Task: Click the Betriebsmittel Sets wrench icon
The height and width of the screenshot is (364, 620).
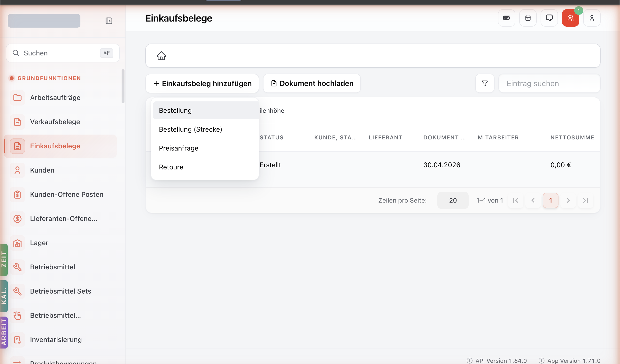Action: click(17, 291)
